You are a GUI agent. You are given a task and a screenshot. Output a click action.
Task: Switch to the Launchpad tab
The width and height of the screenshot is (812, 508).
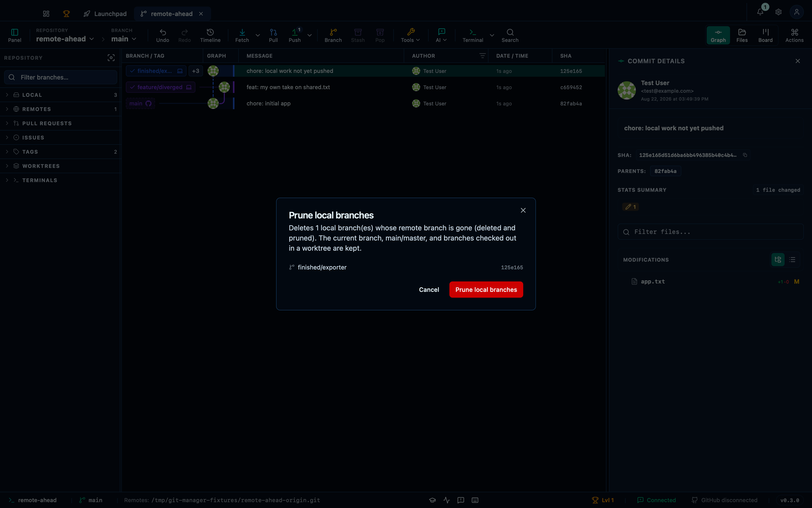click(x=105, y=14)
